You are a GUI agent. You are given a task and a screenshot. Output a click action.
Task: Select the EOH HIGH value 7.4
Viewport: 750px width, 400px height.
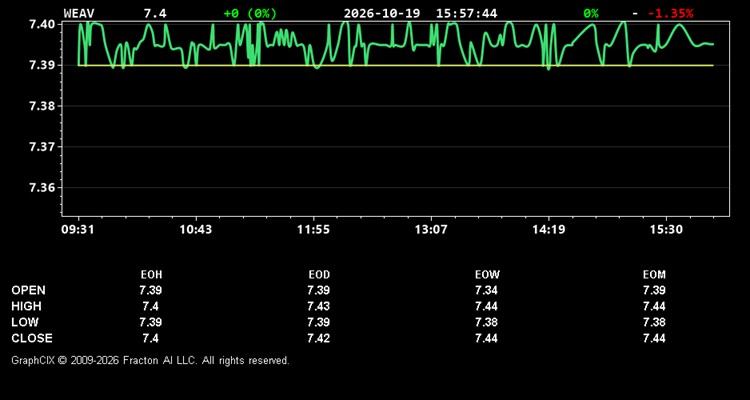point(151,306)
